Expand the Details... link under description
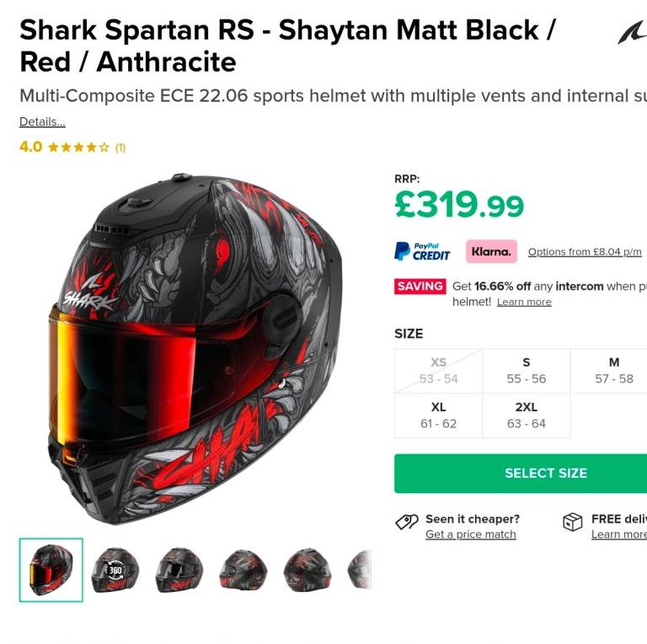The height and width of the screenshot is (644, 647). point(42,121)
